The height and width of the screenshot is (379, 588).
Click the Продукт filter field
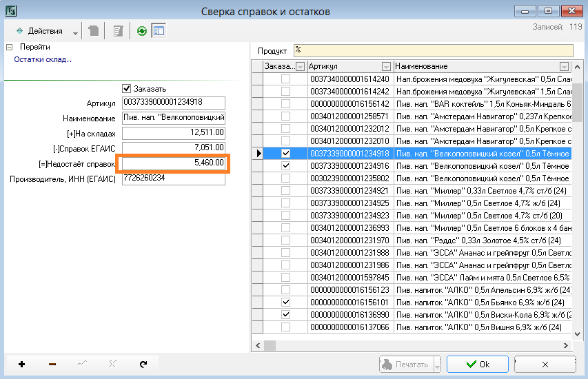[434, 50]
